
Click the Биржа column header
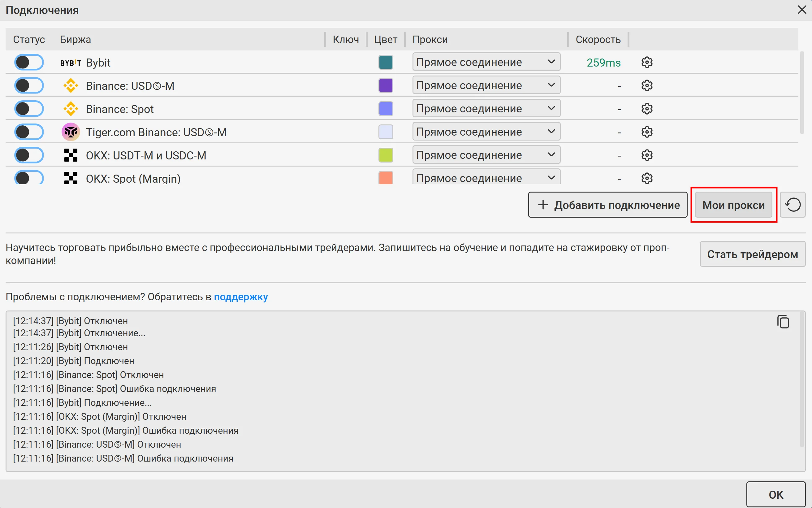(x=75, y=40)
